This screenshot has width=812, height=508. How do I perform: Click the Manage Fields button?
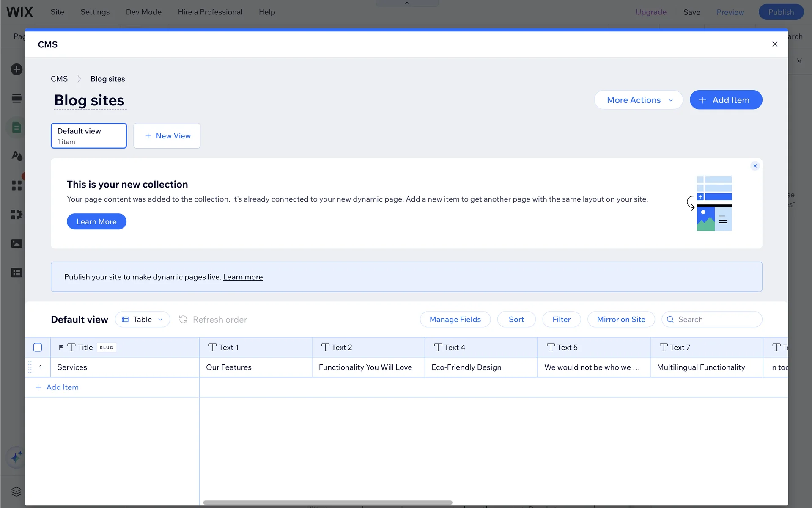[455, 320]
